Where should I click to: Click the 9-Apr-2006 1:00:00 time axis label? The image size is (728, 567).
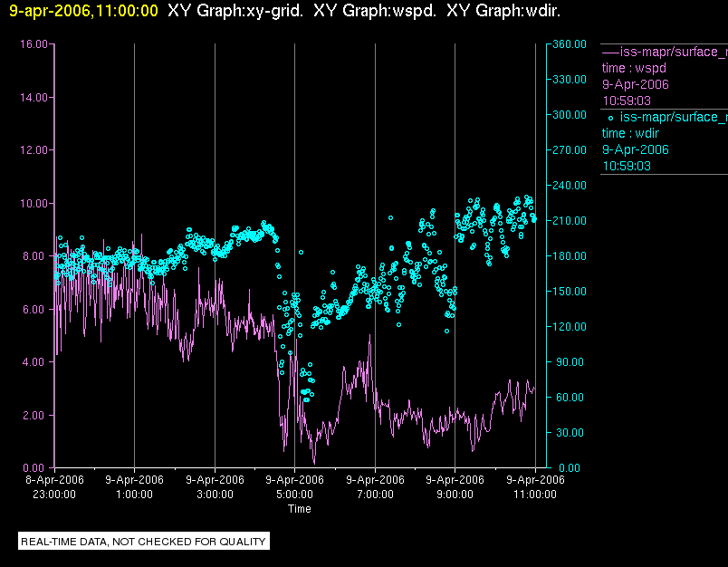[x=134, y=486]
